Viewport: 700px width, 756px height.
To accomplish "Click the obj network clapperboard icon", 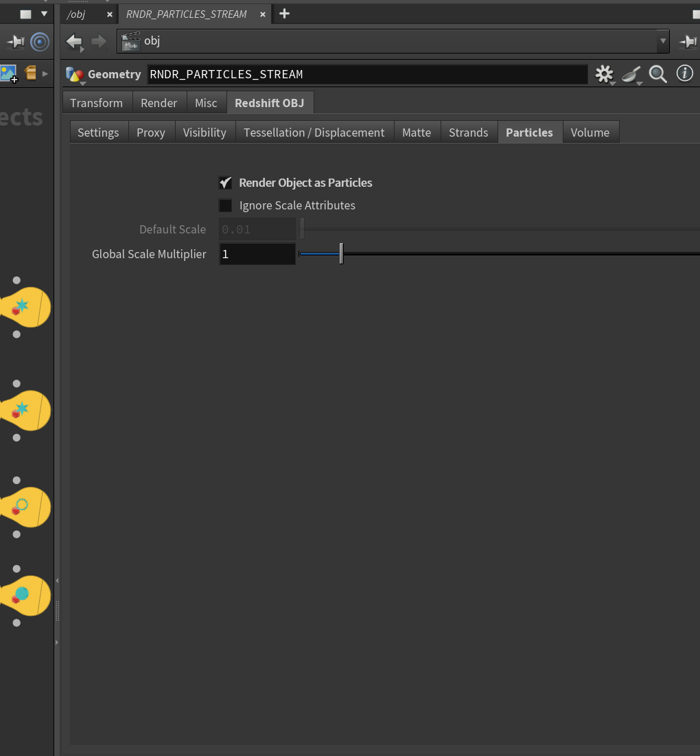I will [130, 41].
